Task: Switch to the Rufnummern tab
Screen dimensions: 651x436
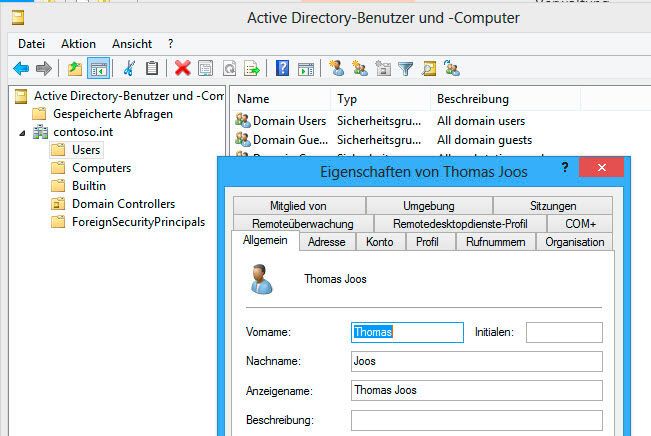Action: coord(496,242)
